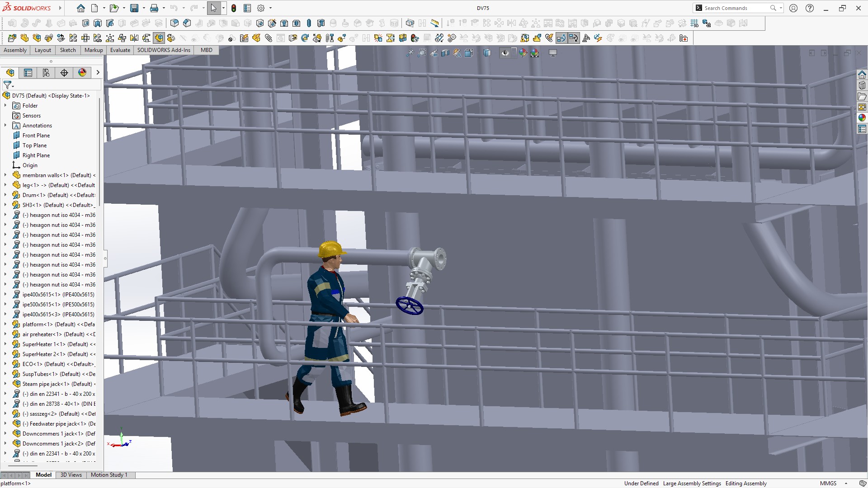Open Custom Properties icon in task pane

pos(862,129)
